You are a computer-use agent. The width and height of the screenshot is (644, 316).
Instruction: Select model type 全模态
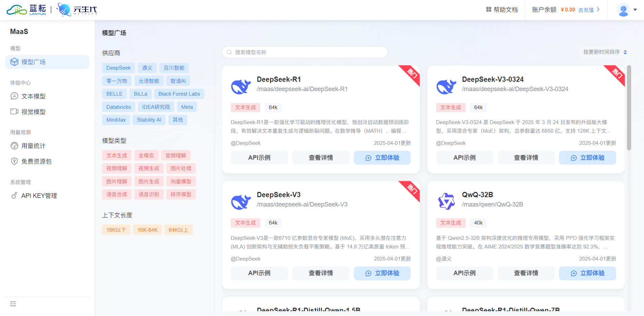[x=146, y=156]
